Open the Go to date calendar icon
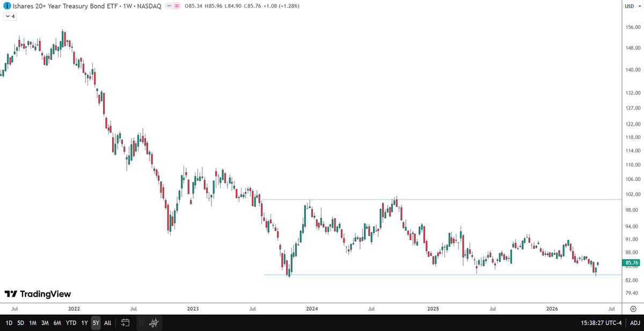 pyautogui.click(x=125, y=323)
